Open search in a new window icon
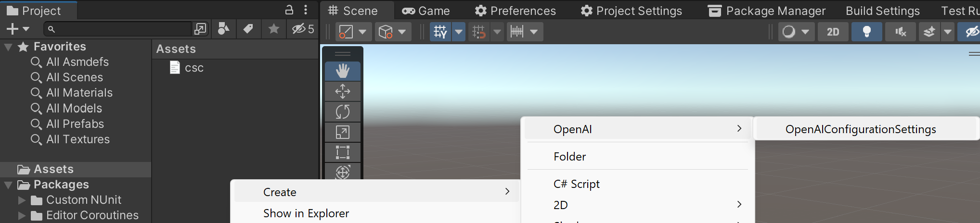This screenshot has width=980, height=223. tap(200, 29)
